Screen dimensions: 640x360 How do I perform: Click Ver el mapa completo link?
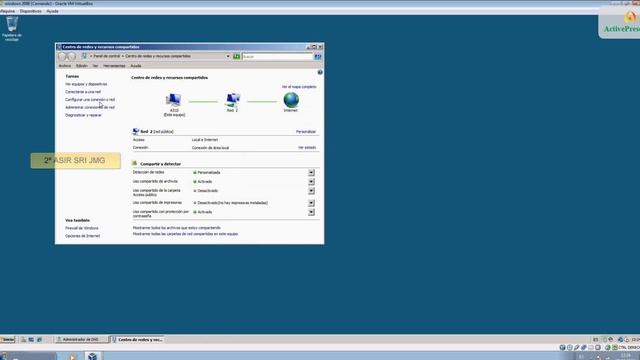pyautogui.click(x=299, y=87)
